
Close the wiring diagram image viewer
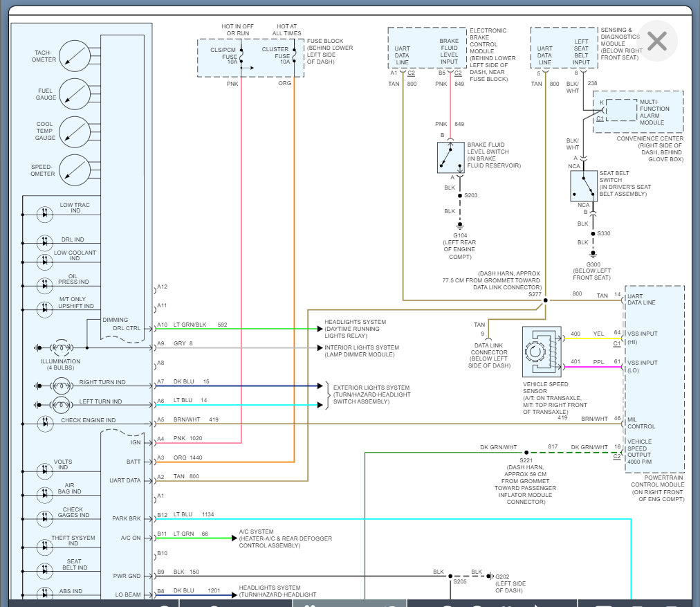656,42
